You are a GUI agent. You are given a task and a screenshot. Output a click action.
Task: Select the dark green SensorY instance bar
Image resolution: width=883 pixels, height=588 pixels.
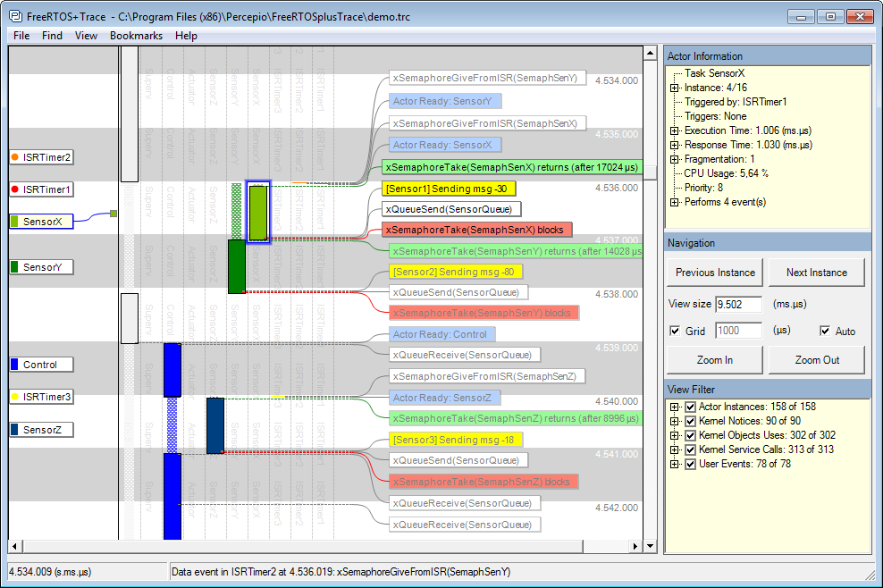(237, 266)
